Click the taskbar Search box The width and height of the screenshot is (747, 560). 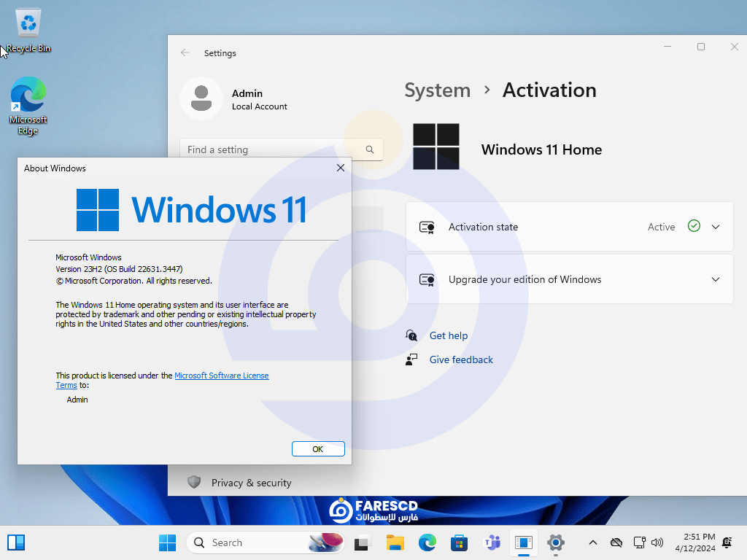tap(265, 542)
